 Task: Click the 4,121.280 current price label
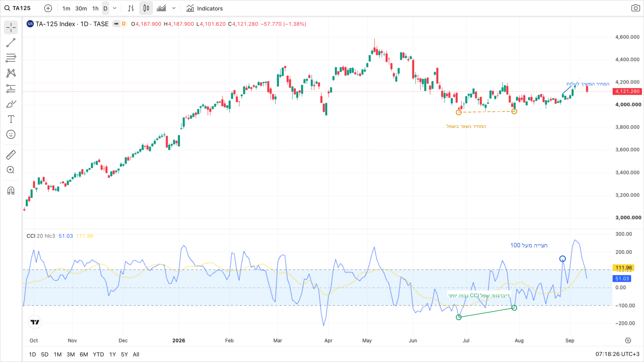(627, 91)
